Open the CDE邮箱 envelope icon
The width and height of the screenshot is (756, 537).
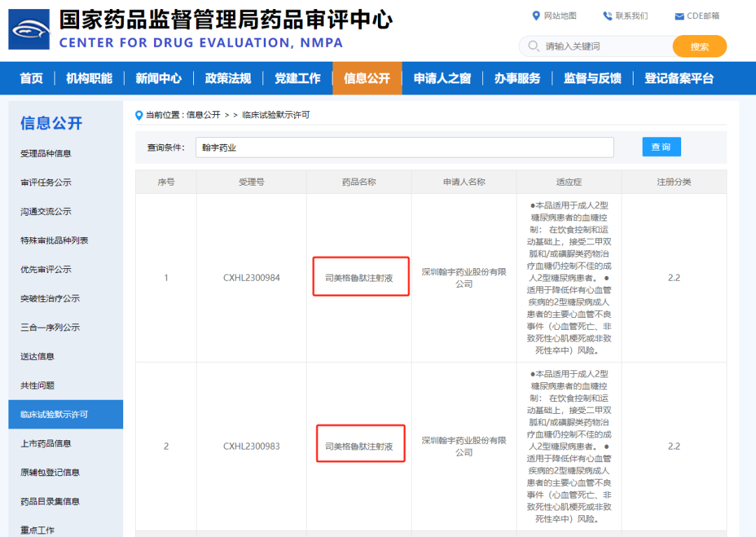coord(679,16)
